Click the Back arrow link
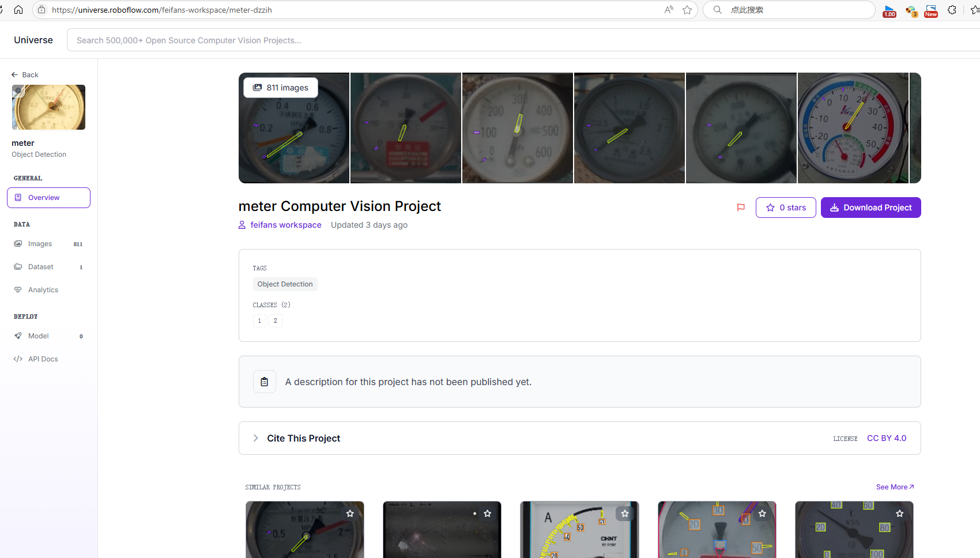The width and height of the screenshot is (980, 558). [x=25, y=75]
